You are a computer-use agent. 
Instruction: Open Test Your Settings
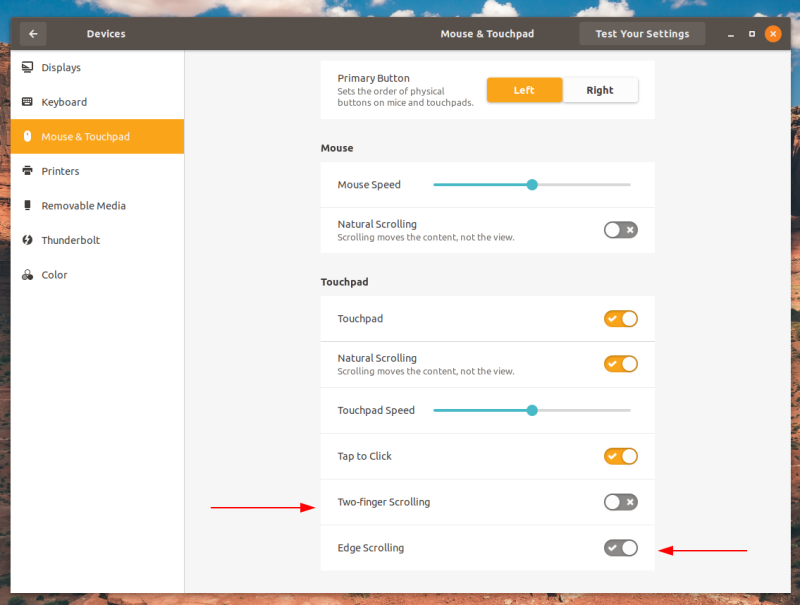[x=642, y=34]
